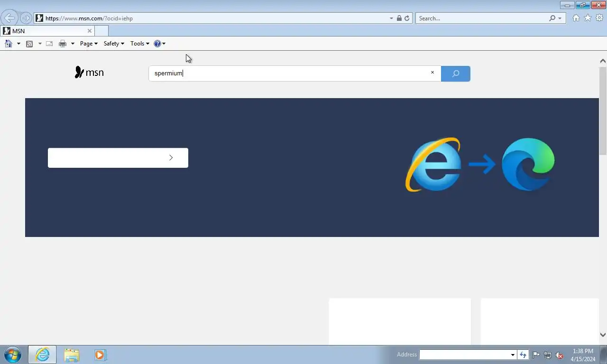Submit the search with the blue magnifier button
This screenshot has height=364, width=607.
(456, 73)
